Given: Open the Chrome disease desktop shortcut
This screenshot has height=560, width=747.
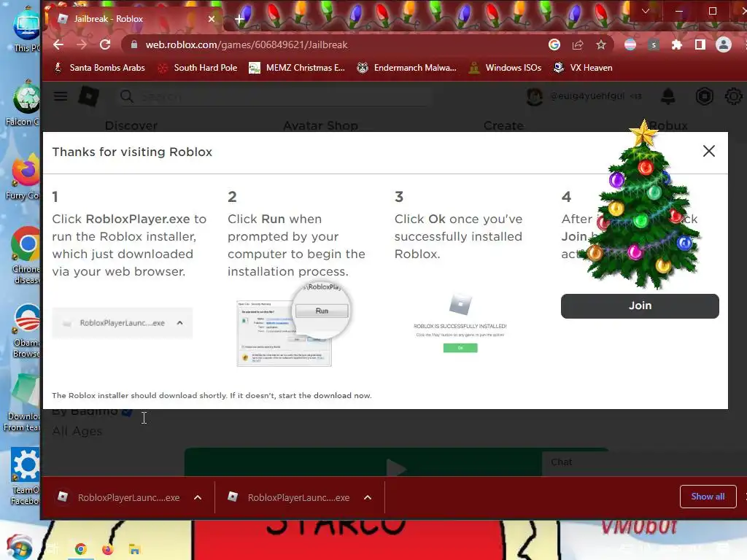Looking at the screenshot, I should click(25, 256).
